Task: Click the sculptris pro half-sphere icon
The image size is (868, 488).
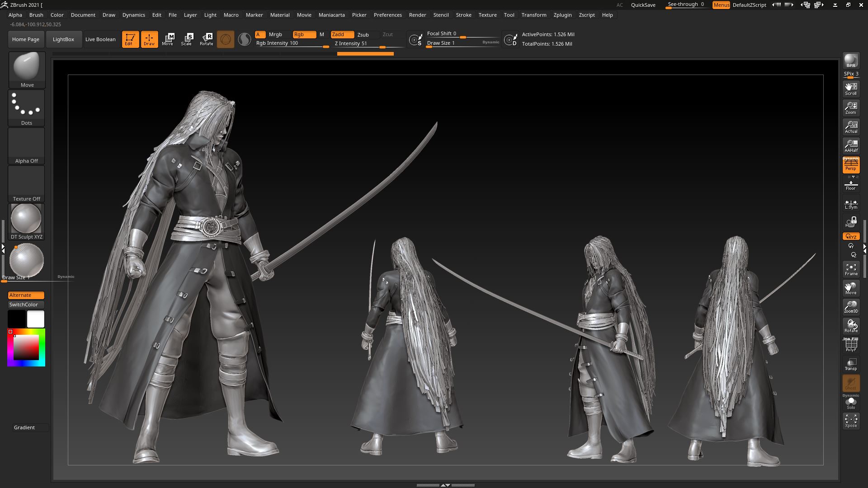Action: pos(245,39)
